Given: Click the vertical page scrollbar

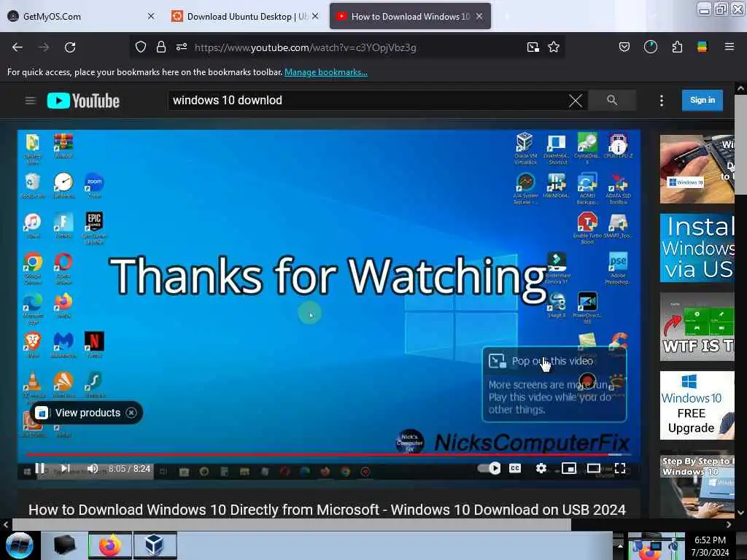Looking at the screenshot, I should coord(740,144).
